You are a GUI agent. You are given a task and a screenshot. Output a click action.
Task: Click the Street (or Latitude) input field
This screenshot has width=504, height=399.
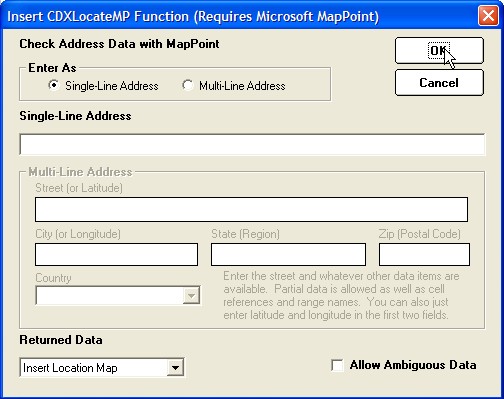point(251,209)
